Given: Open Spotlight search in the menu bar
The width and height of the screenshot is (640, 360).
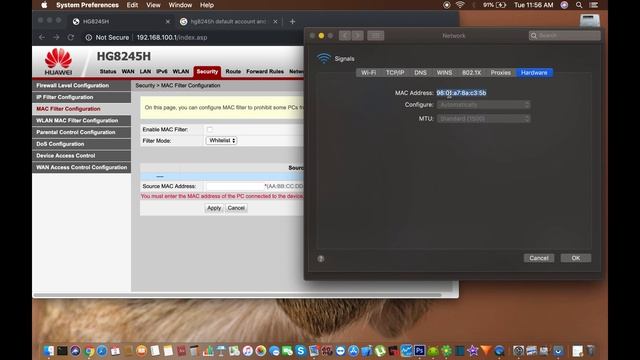Looking at the screenshot, I should point(579,5).
